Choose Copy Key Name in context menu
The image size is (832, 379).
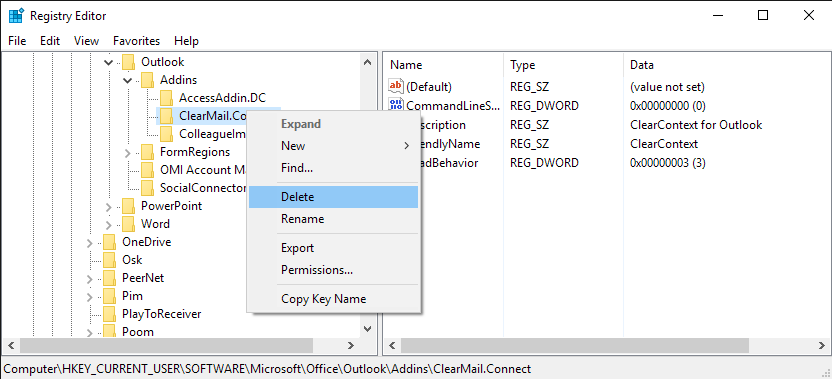pos(333,299)
